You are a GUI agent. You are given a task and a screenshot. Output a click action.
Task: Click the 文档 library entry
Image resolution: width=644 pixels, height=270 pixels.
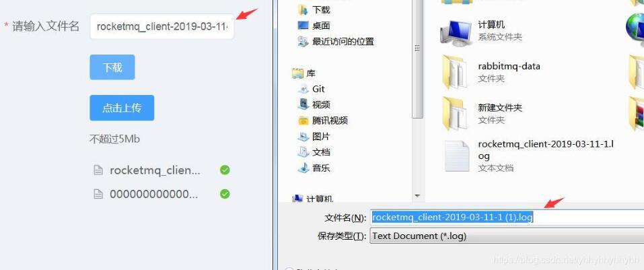tap(314, 152)
